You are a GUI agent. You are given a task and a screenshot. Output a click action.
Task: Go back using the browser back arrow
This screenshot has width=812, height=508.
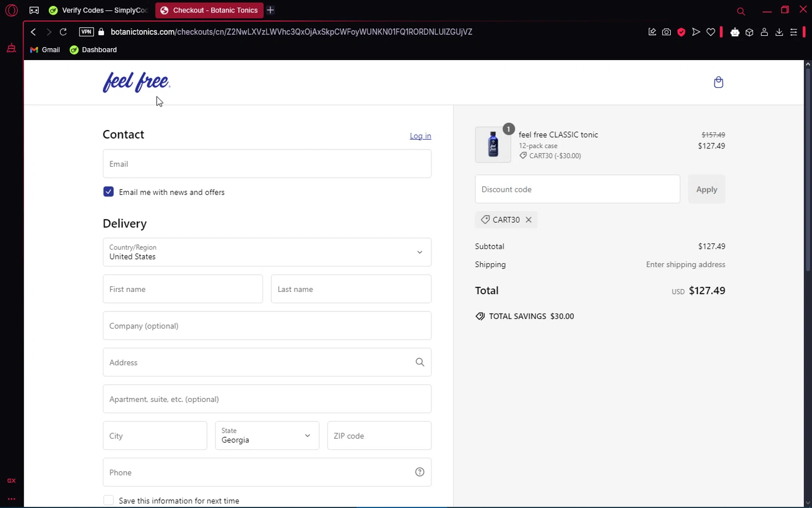pos(34,32)
